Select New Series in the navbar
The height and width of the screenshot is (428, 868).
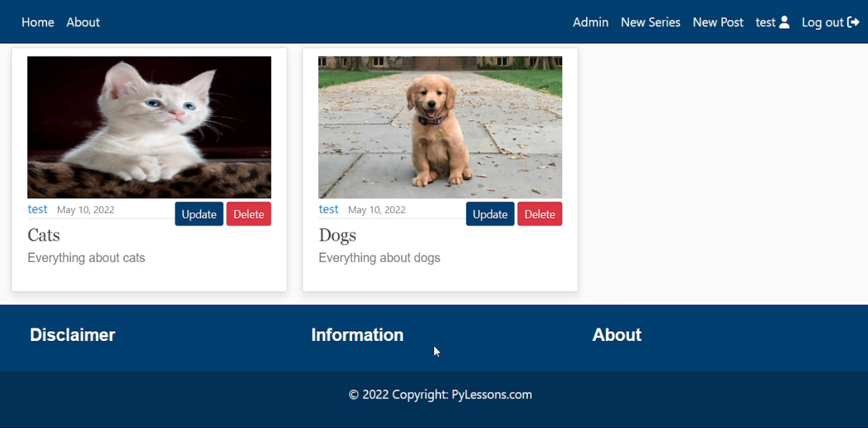coord(650,22)
